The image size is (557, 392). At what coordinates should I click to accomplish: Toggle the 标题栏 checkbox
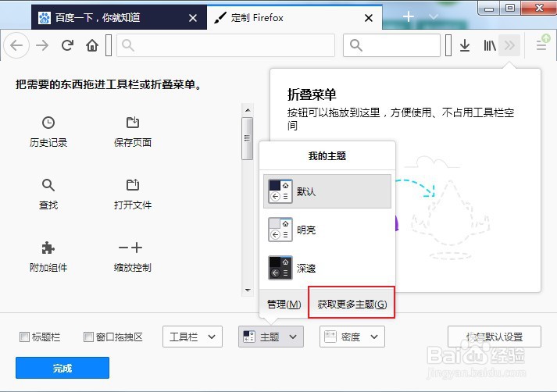click(x=24, y=337)
